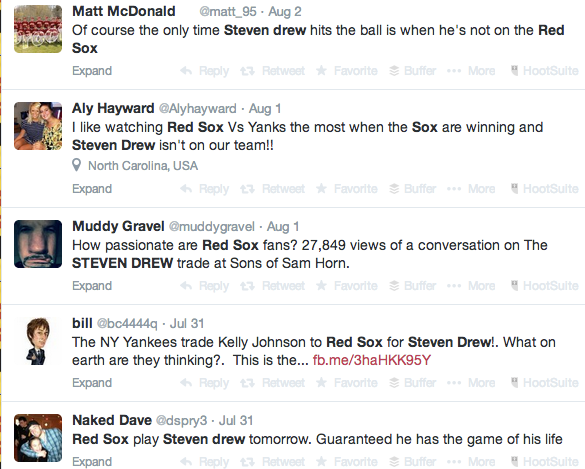Retweet Naked Dave's tweet
This screenshot has width=585, height=469.
coord(272,462)
